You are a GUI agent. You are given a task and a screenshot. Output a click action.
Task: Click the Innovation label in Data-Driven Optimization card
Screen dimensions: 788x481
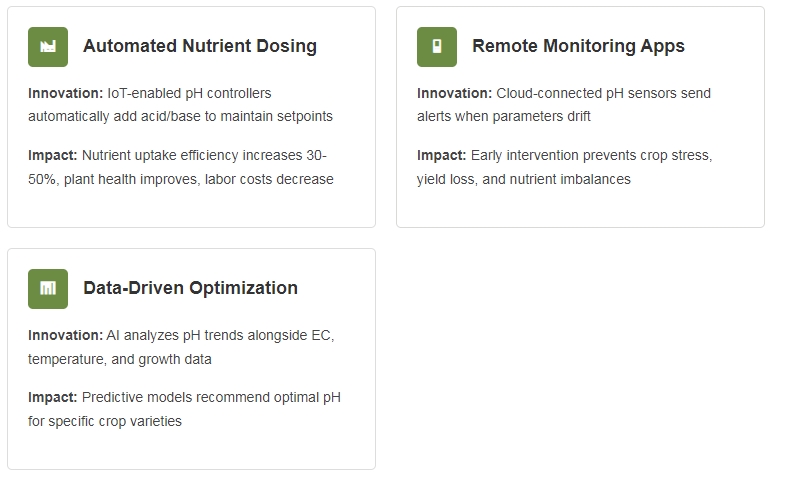coord(65,335)
